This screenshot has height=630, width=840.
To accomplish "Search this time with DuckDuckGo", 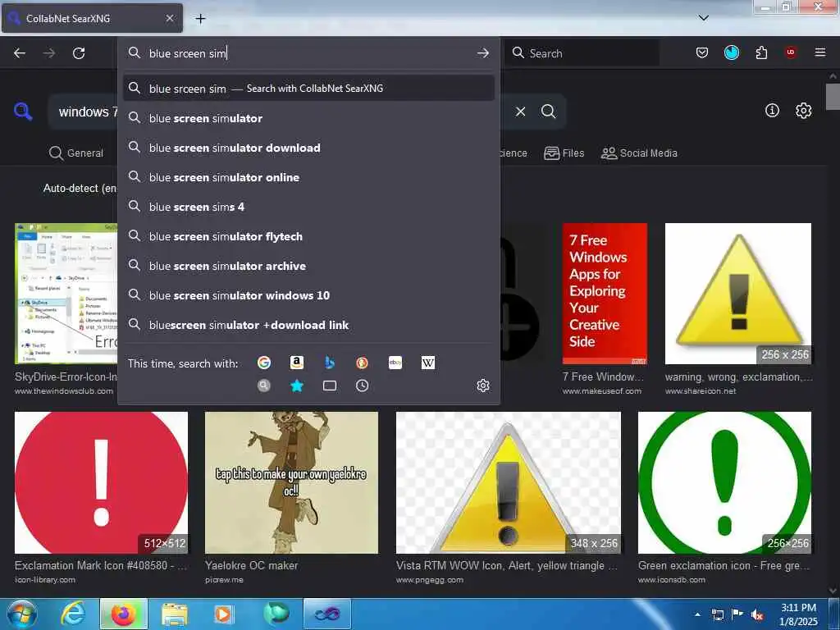I will tap(362, 363).
